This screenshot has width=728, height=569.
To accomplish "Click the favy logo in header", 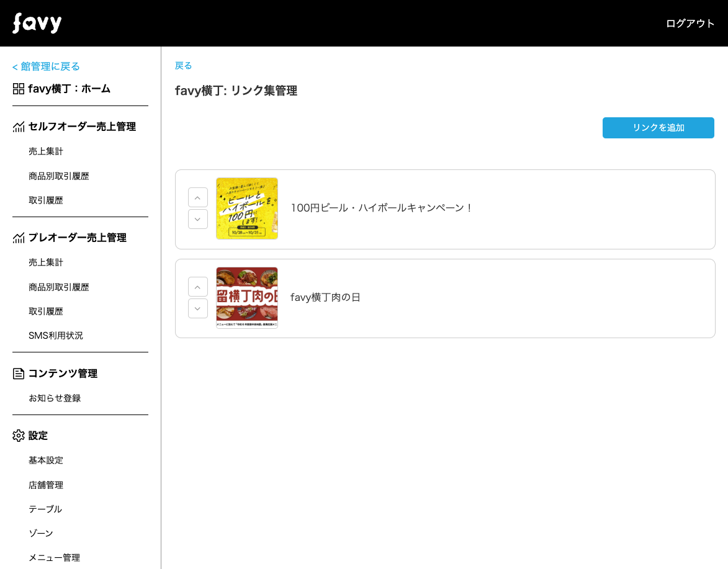I will tap(37, 23).
